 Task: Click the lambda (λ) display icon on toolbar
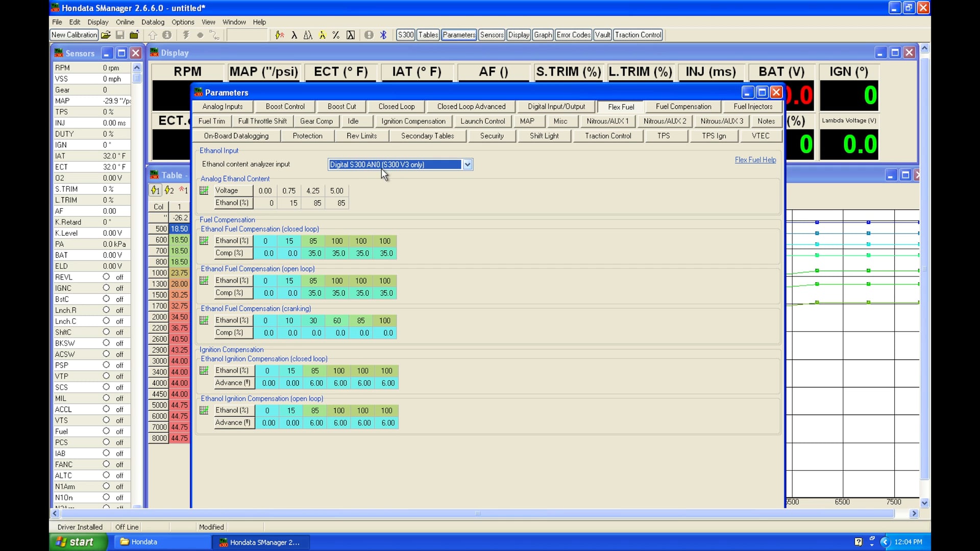click(x=295, y=35)
